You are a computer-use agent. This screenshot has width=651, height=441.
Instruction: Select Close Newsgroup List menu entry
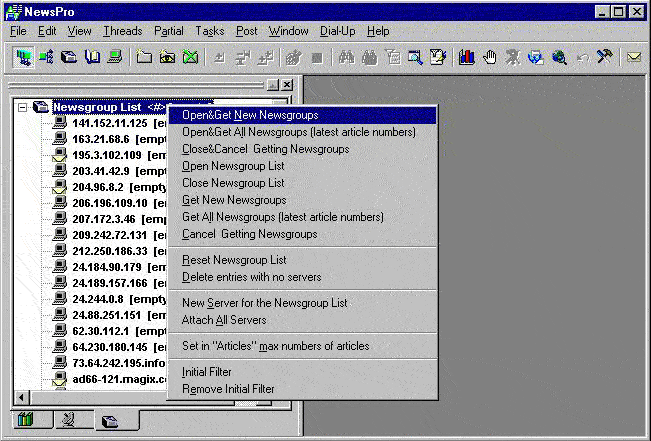pyautogui.click(x=303, y=183)
